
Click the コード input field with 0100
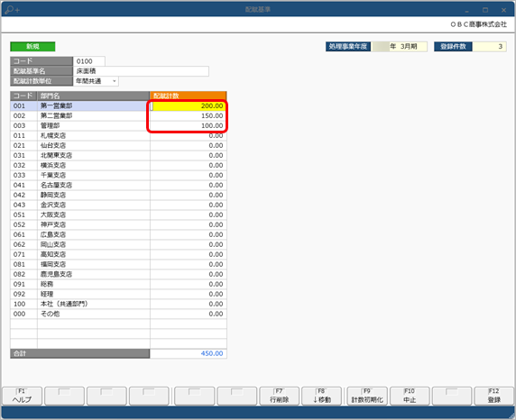pyautogui.click(x=89, y=61)
